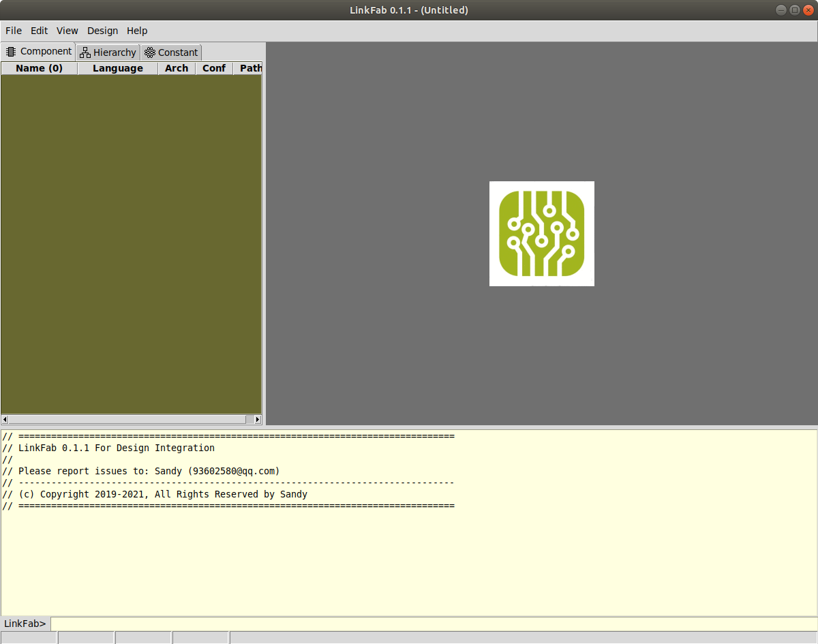Image resolution: width=818 pixels, height=644 pixels.
Task: Click the component list horizontal scrollbar track
Action: coord(131,419)
